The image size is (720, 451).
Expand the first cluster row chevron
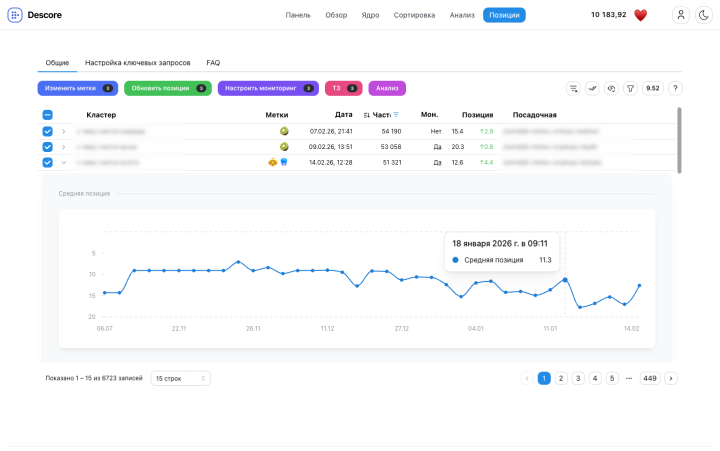point(63,131)
